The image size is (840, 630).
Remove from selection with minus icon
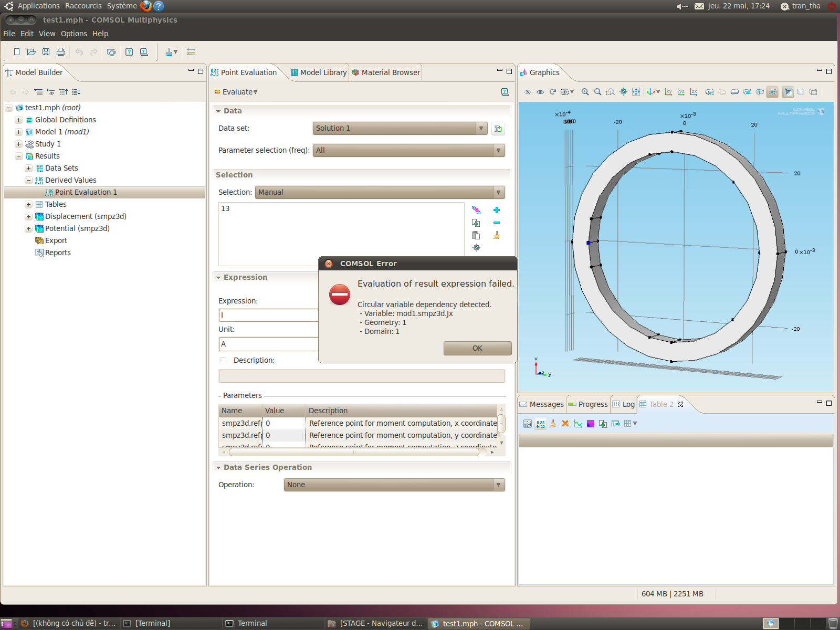pos(497,223)
